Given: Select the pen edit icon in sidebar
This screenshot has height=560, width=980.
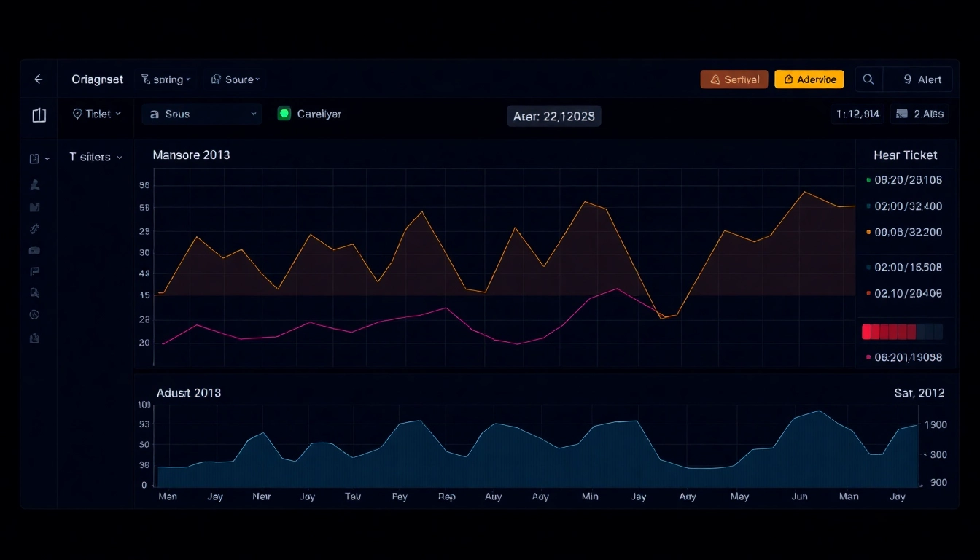Looking at the screenshot, I should (x=34, y=229).
